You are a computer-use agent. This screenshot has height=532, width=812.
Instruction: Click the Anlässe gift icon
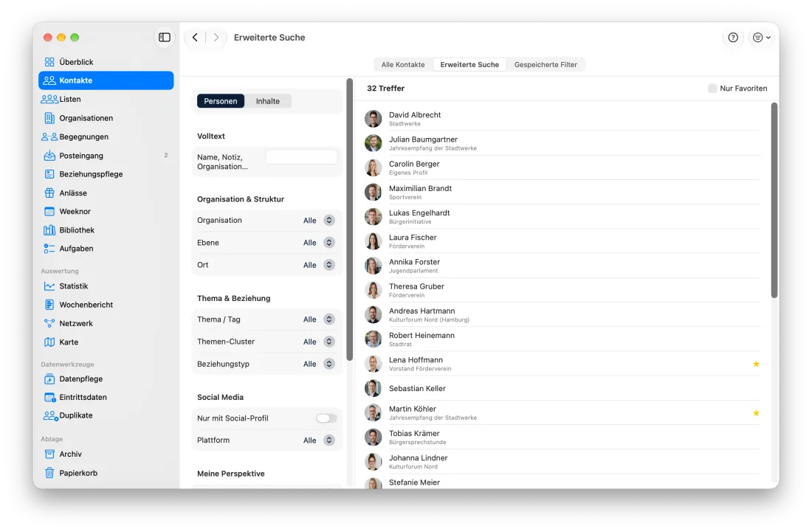point(49,193)
